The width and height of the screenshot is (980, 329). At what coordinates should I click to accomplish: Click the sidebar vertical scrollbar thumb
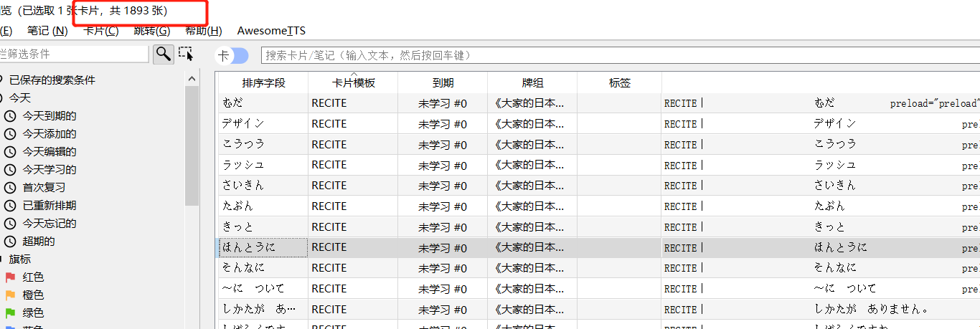(192, 146)
